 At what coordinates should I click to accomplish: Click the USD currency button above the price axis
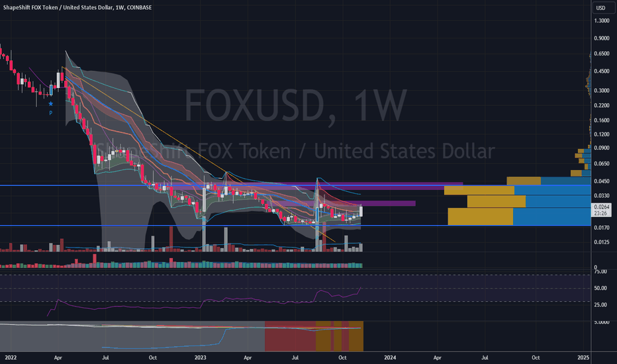tap(603, 8)
